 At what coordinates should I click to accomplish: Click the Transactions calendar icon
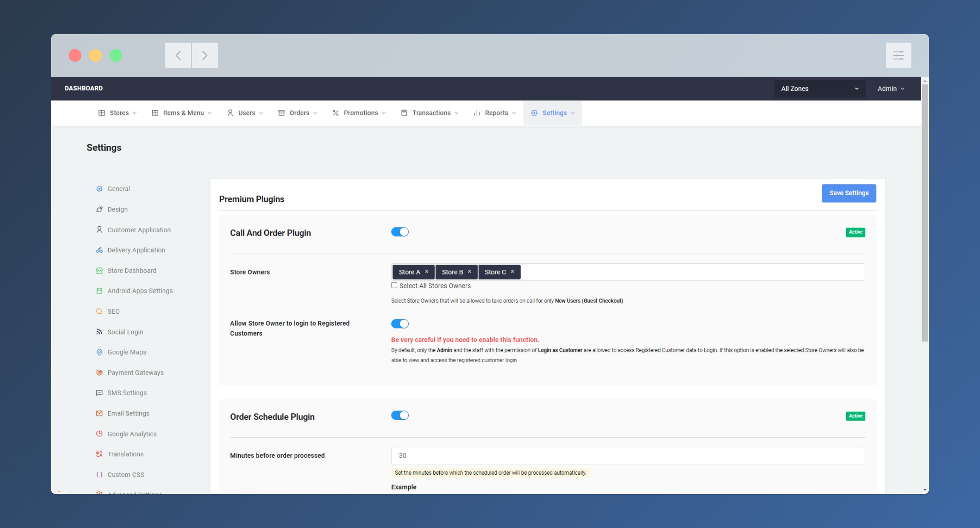(x=404, y=113)
